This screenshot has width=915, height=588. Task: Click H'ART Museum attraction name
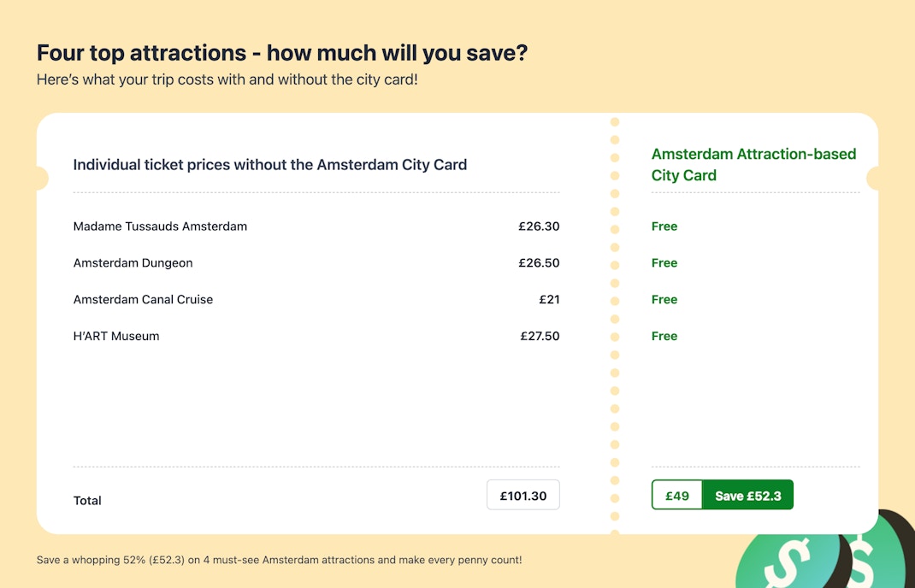tap(116, 337)
